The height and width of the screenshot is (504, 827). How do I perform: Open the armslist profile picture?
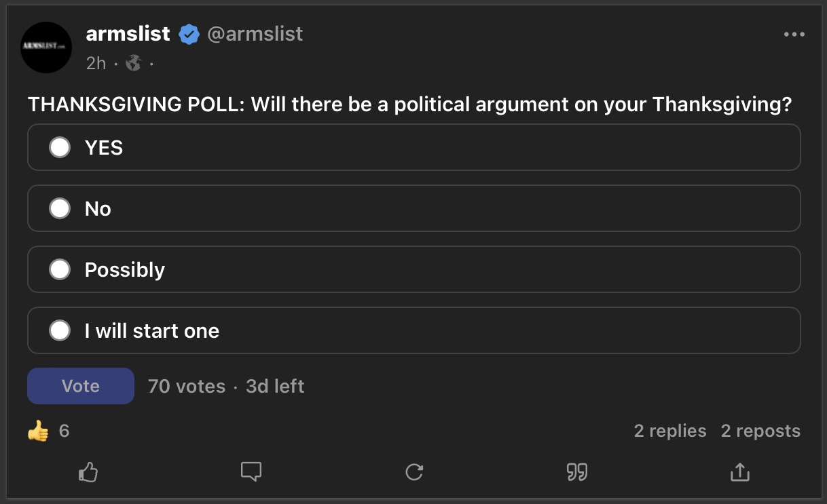[x=46, y=47]
